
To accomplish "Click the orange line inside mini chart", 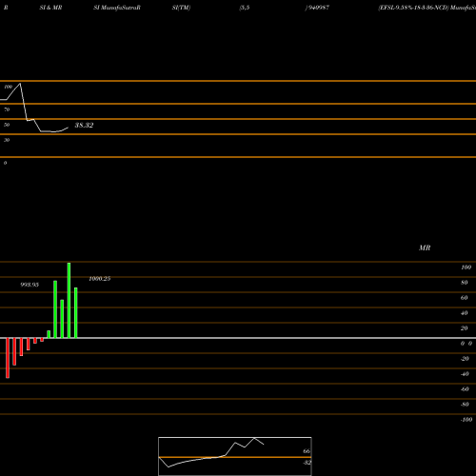I will tap(235, 457).
